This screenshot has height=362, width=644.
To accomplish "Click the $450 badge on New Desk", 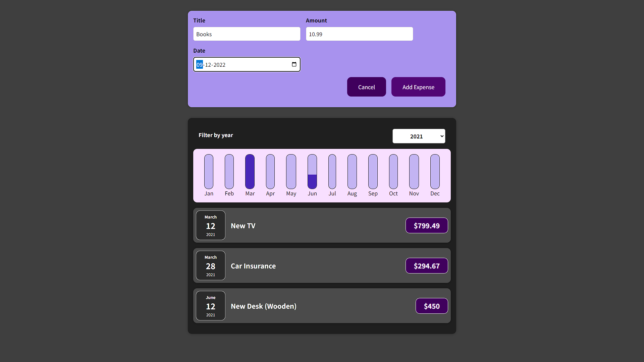I will point(431,306).
